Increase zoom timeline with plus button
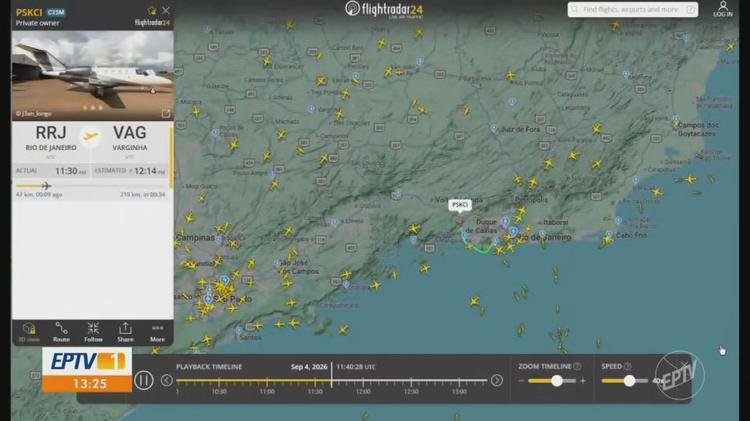The width and height of the screenshot is (750, 421). coord(583,381)
